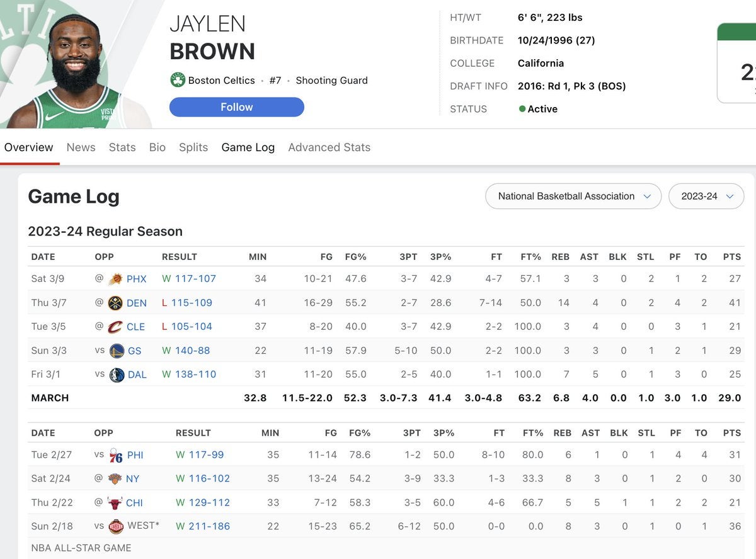
Task: Click the Denver Nuggets team logo
Action: click(115, 303)
